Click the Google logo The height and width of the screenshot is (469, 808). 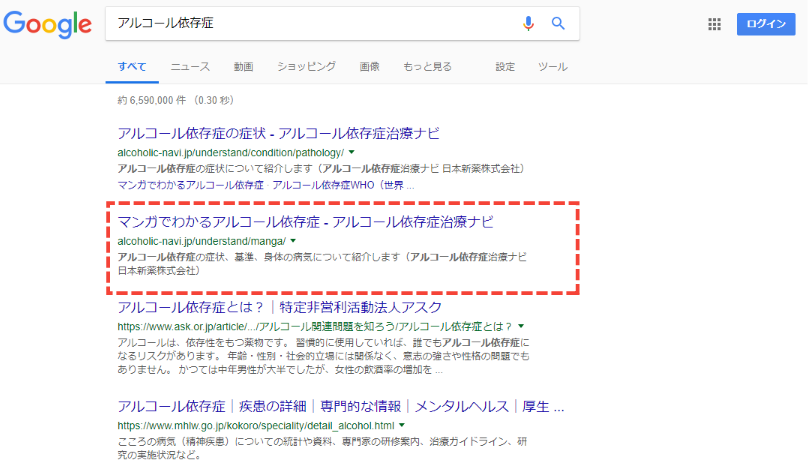[x=47, y=24]
